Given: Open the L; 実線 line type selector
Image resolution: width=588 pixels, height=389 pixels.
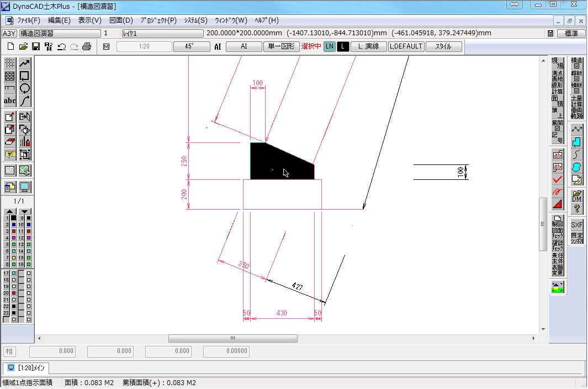Looking at the screenshot, I should click(369, 46).
